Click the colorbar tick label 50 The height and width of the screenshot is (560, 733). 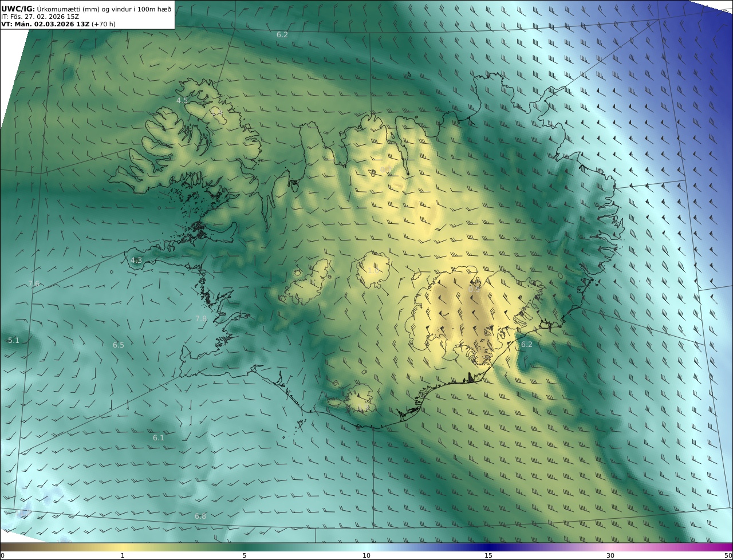tap(728, 555)
